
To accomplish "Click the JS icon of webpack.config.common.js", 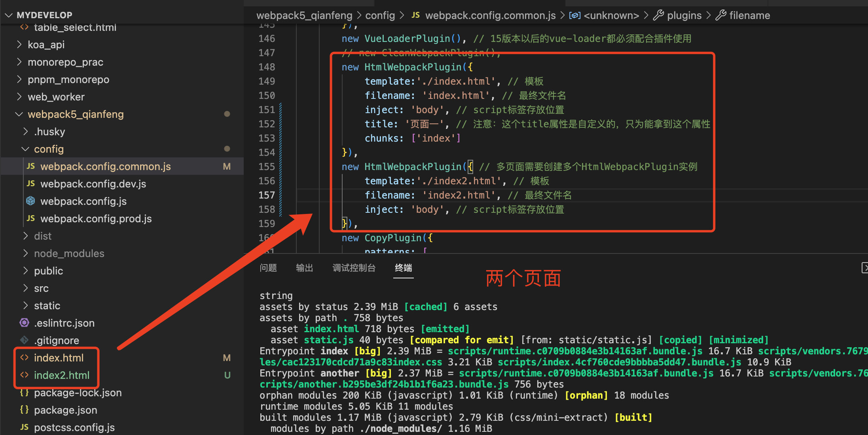I will point(31,166).
